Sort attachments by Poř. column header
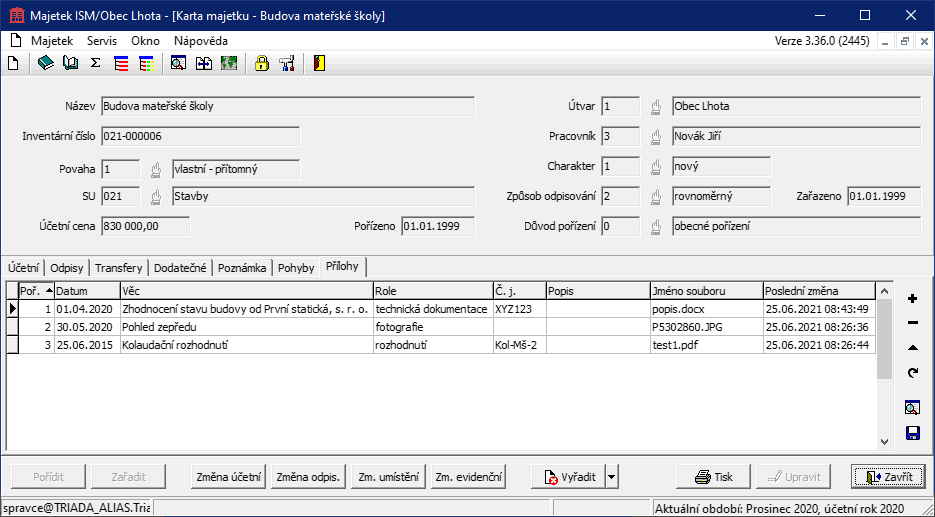935x517 pixels. pos(36,291)
